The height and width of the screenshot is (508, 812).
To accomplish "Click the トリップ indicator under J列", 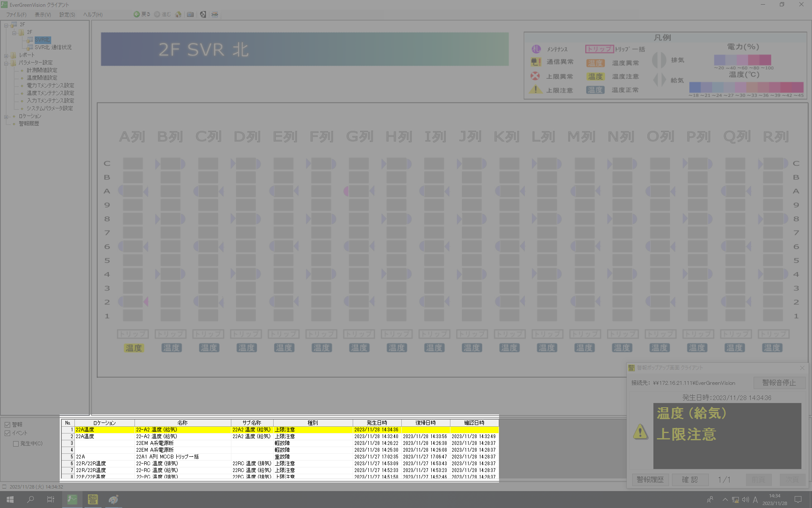I will coord(472,334).
